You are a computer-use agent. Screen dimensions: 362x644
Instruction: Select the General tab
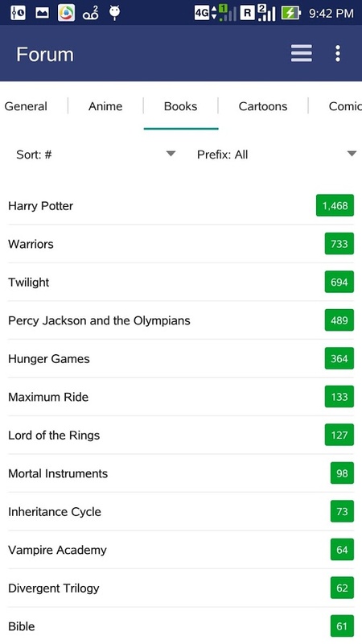(26, 106)
